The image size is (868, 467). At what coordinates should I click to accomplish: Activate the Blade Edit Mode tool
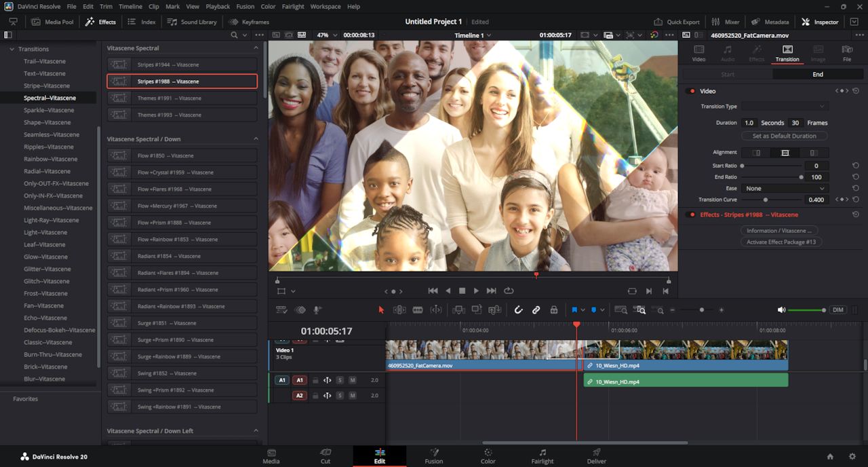click(418, 310)
